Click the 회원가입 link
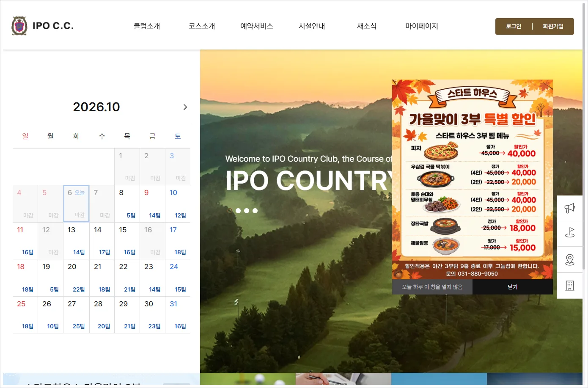 [x=553, y=26]
